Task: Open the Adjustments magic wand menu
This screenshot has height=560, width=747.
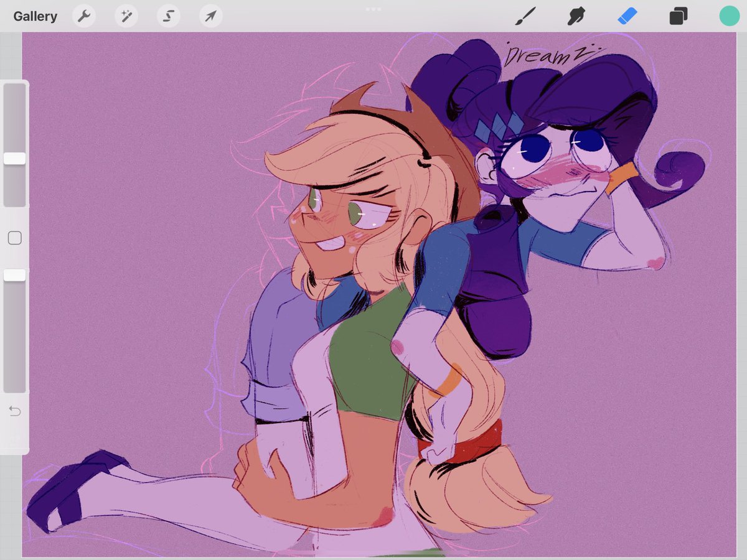Action: point(126,16)
